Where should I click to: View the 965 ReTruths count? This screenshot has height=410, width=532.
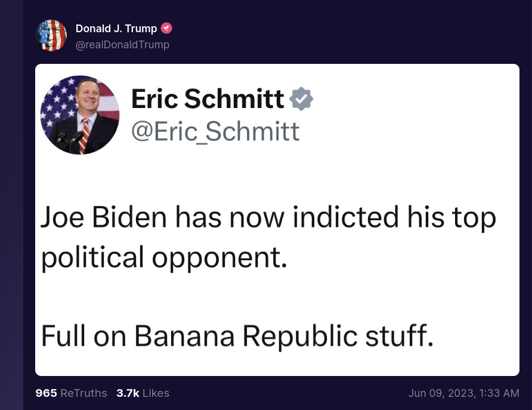pyautogui.click(x=71, y=393)
